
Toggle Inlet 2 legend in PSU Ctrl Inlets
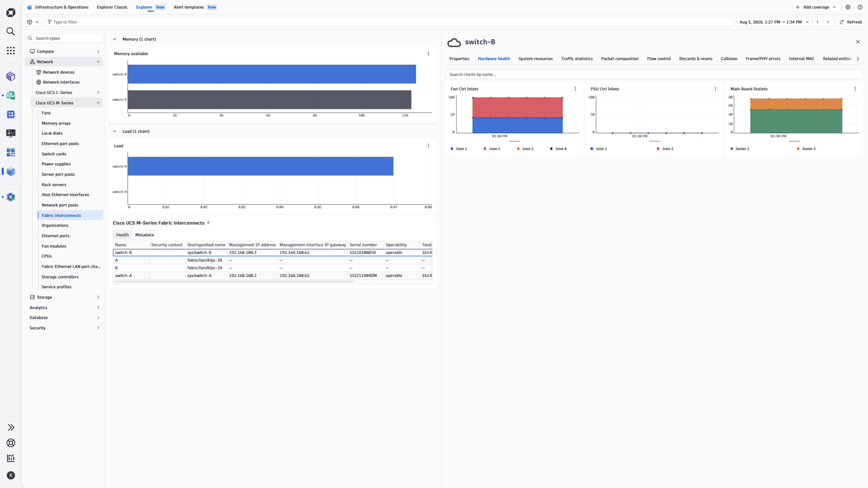665,148
